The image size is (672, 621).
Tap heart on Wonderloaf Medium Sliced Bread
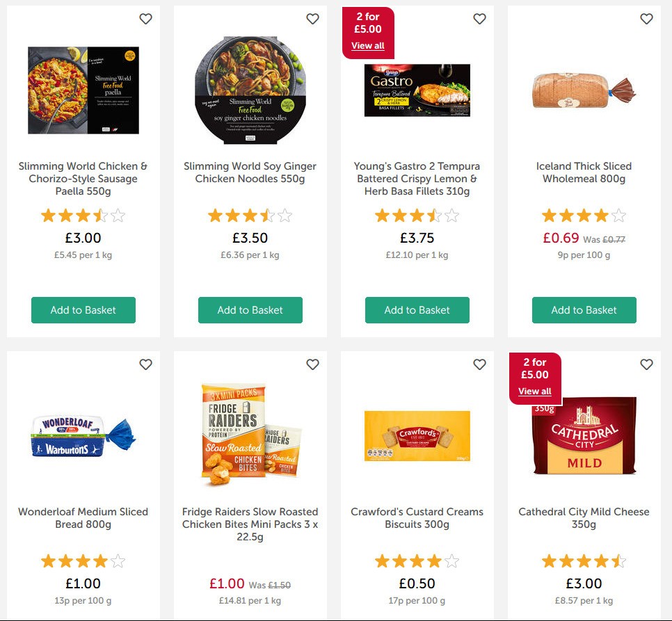pyautogui.click(x=145, y=364)
